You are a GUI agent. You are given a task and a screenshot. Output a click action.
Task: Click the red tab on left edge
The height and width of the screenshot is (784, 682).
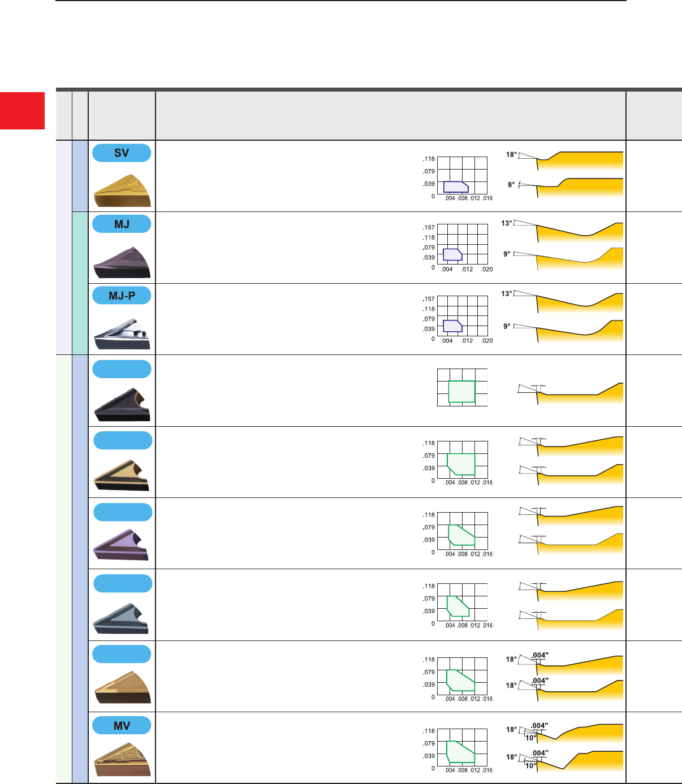tap(22, 111)
